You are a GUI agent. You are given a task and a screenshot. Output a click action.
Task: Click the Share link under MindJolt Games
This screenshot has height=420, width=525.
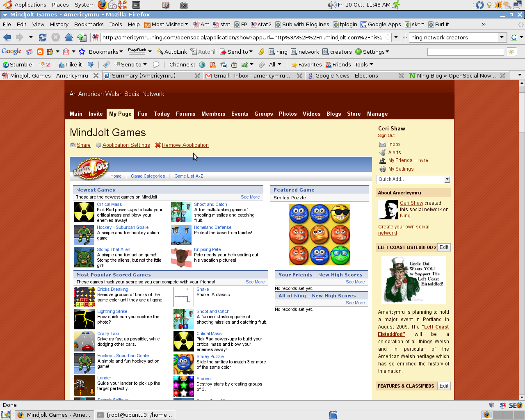pyautogui.click(x=84, y=145)
